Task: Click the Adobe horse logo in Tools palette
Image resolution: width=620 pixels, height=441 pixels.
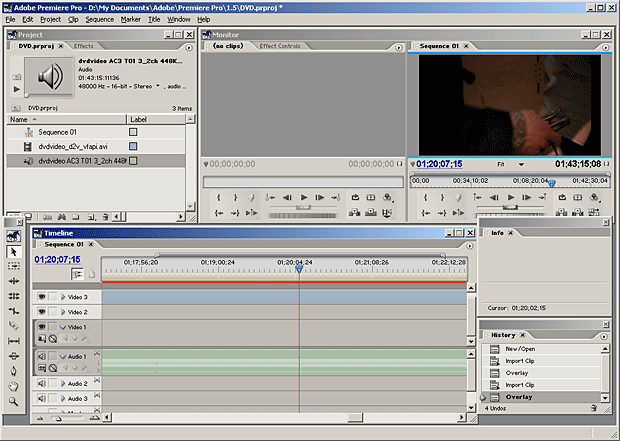Action: [13, 236]
